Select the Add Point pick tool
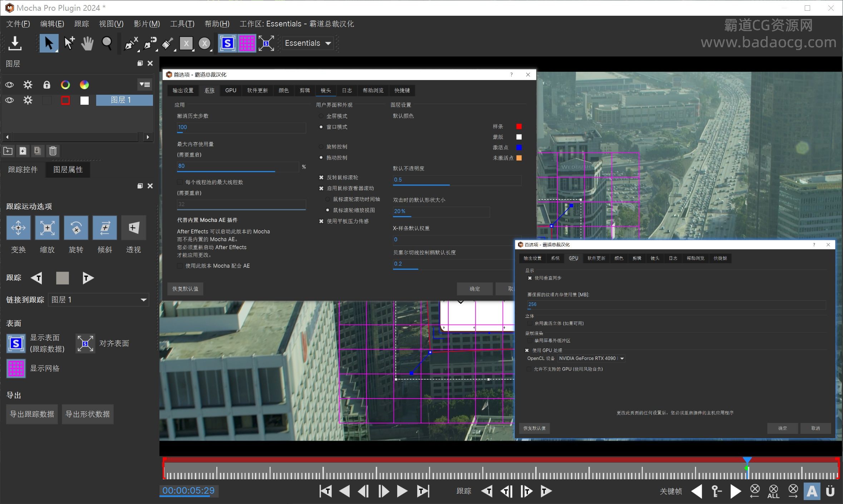The height and width of the screenshot is (504, 843). coord(69,43)
